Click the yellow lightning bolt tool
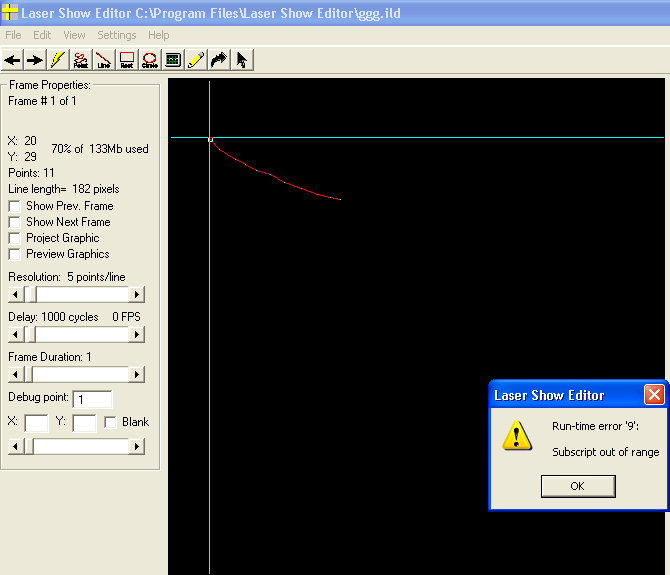670x575 pixels. (57, 60)
